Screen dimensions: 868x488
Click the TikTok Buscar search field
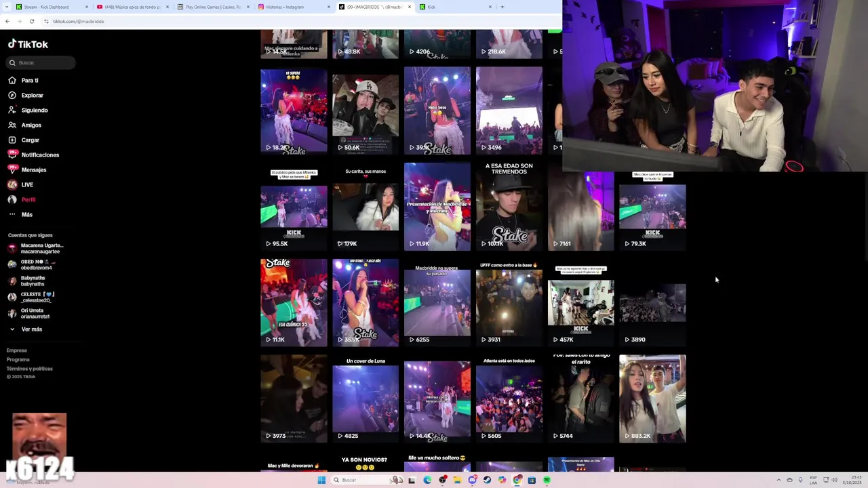(x=41, y=62)
